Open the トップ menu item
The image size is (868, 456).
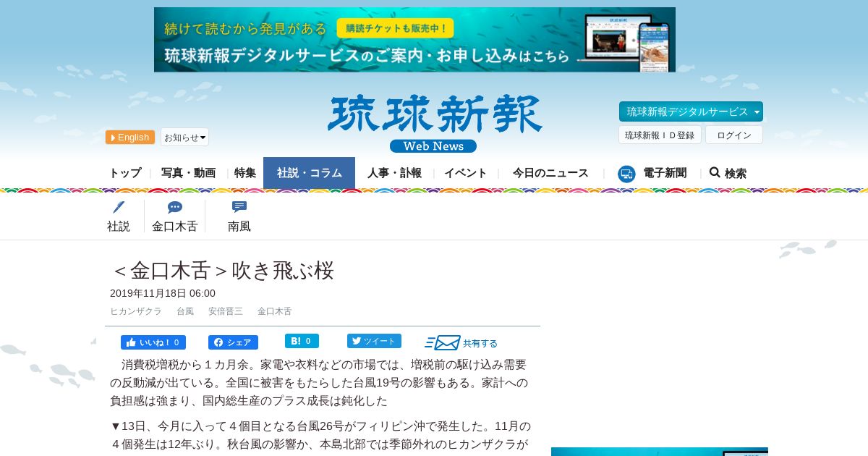[125, 173]
